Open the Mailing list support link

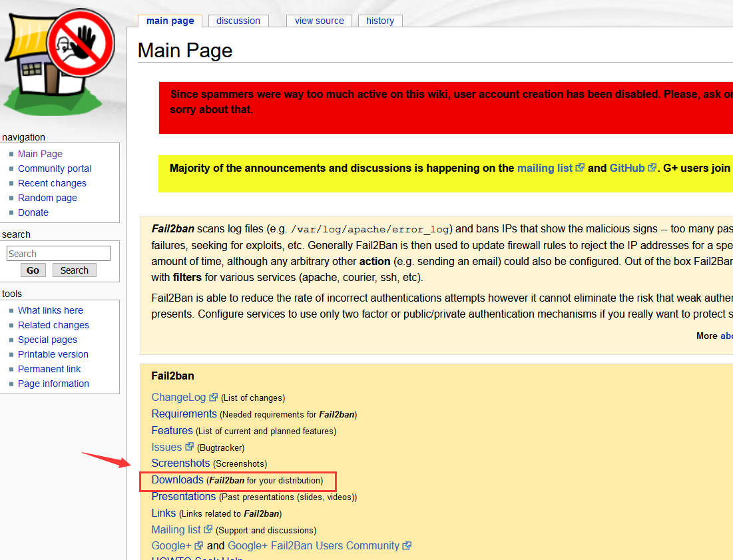[176, 529]
